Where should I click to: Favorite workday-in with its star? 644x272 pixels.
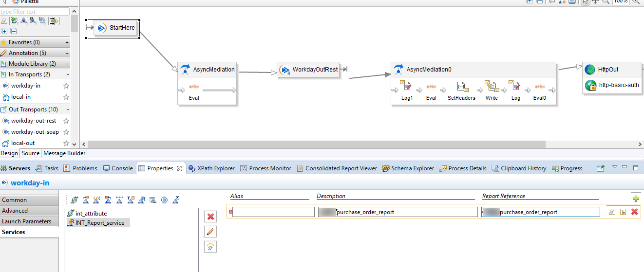pos(66,86)
